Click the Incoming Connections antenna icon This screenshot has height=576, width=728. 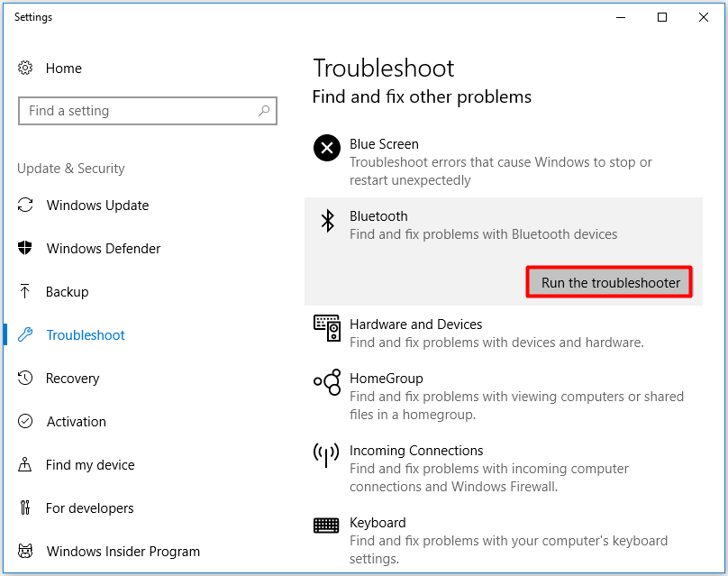[326, 454]
